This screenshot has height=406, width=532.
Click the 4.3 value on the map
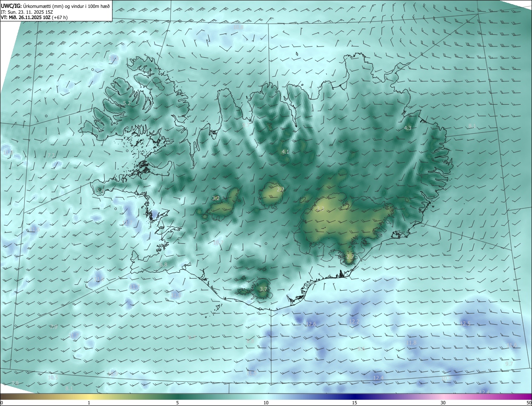[408, 128]
